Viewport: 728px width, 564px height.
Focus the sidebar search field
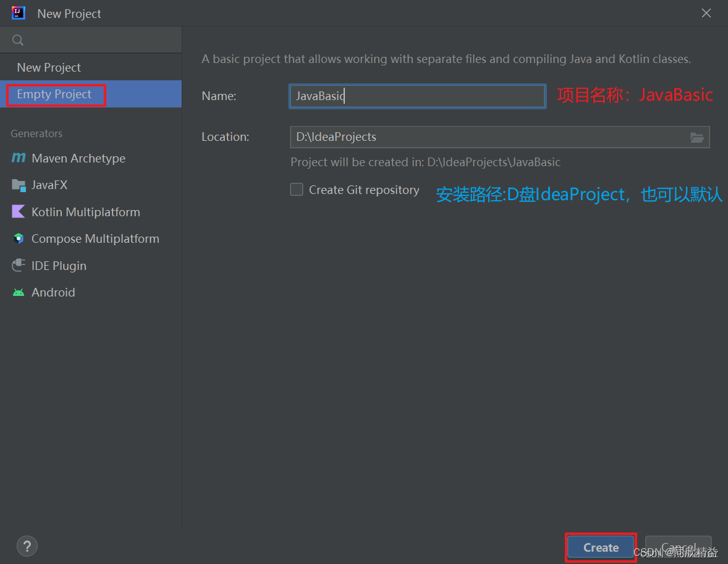(91, 40)
